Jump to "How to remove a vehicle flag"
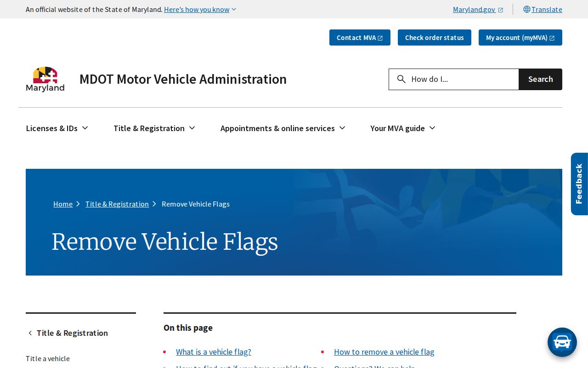Viewport: 588px width, 368px height. [x=384, y=352]
